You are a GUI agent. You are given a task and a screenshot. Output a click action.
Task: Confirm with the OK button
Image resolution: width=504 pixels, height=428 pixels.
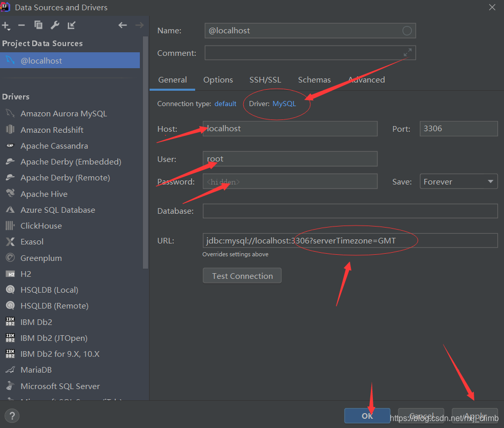[367, 416]
